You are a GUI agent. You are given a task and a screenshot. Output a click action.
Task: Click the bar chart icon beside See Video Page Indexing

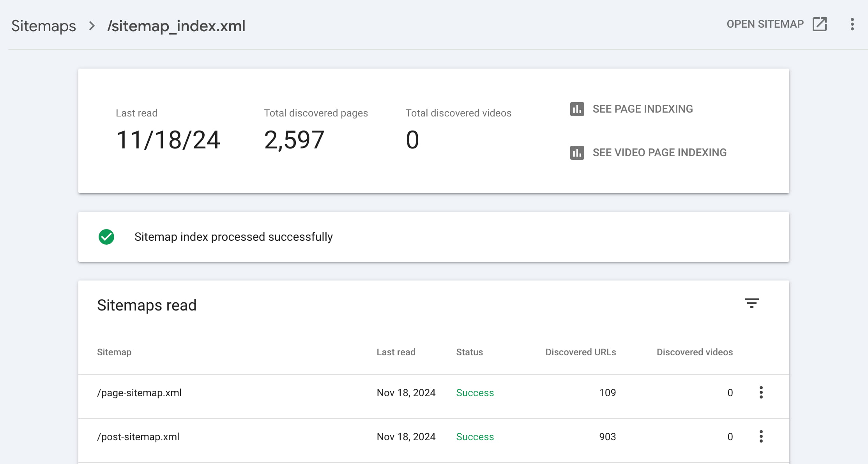coord(577,153)
